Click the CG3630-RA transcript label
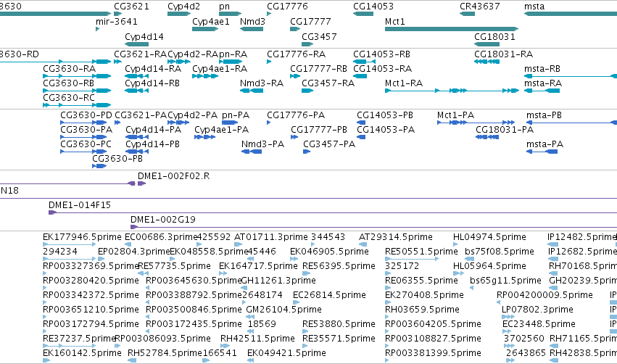The image size is (617, 364). pyautogui.click(x=70, y=68)
